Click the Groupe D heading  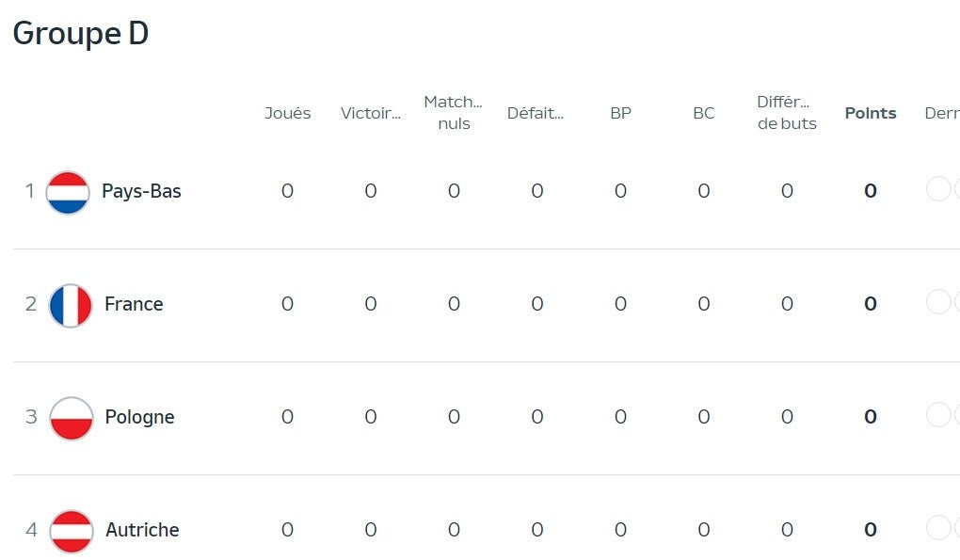click(81, 33)
